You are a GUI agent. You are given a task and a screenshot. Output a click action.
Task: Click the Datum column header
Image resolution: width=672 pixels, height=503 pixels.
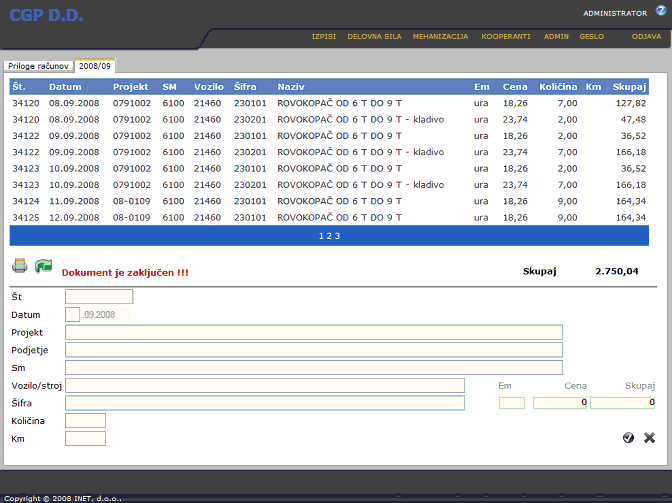(x=65, y=87)
